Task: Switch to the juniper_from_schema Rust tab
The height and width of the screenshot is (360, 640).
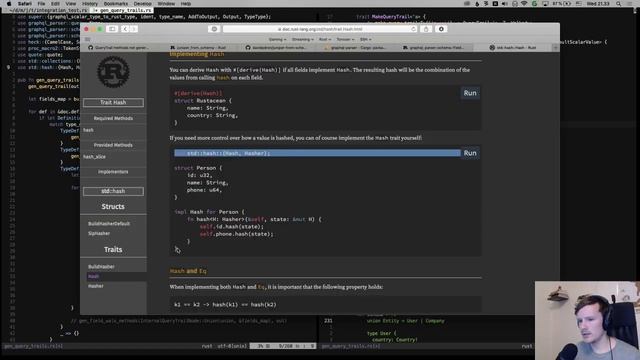Action: 198,48
